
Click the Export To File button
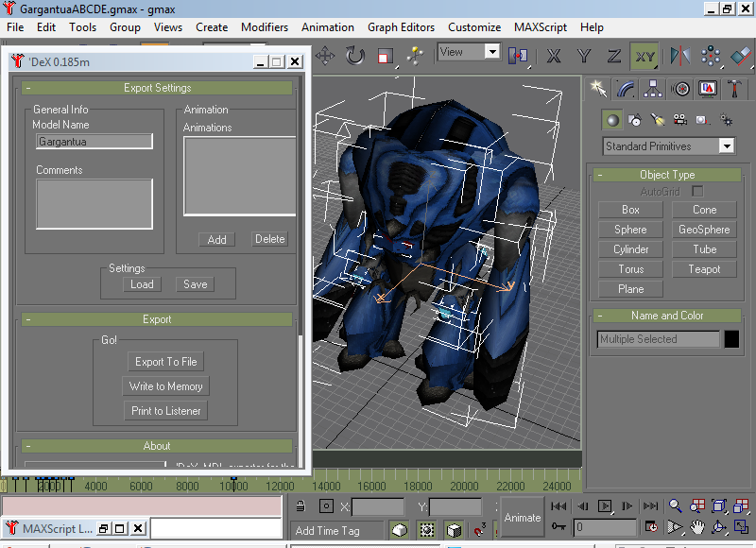tap(166, 362)
